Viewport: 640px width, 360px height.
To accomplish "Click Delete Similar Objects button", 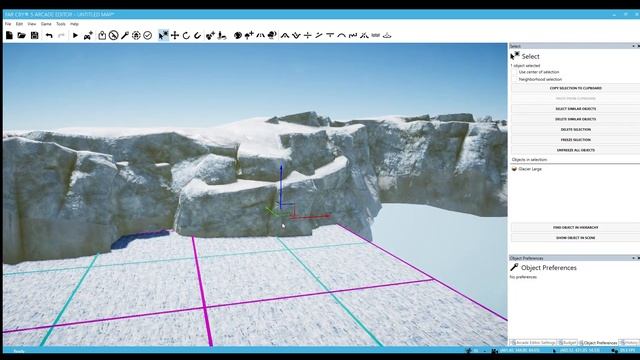I will click(576, 119).
